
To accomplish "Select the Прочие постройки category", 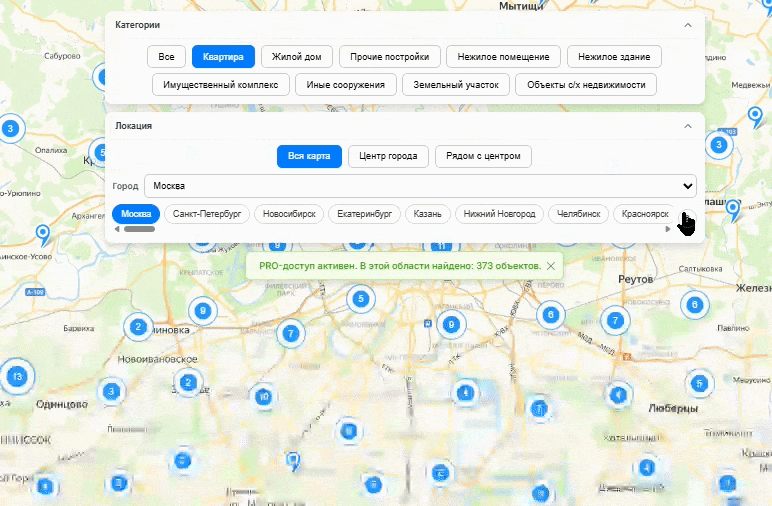I will coord(389,57).
